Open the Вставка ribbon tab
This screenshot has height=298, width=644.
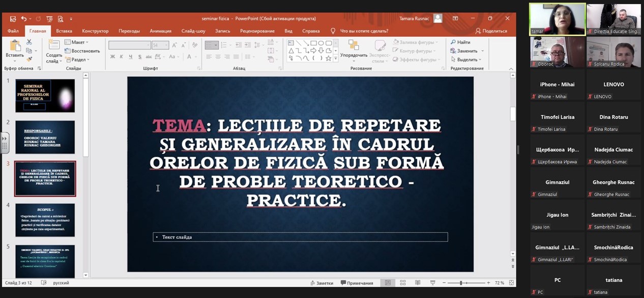[64, 31]
